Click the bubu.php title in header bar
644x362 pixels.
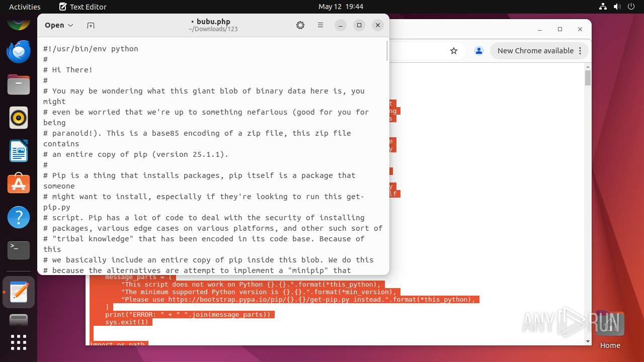[x=213, y=22]
